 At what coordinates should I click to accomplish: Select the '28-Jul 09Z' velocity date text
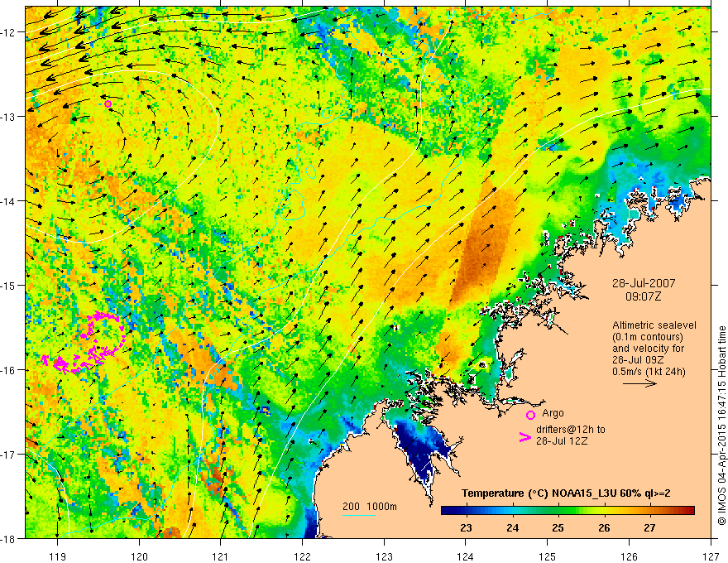(638, 360)
